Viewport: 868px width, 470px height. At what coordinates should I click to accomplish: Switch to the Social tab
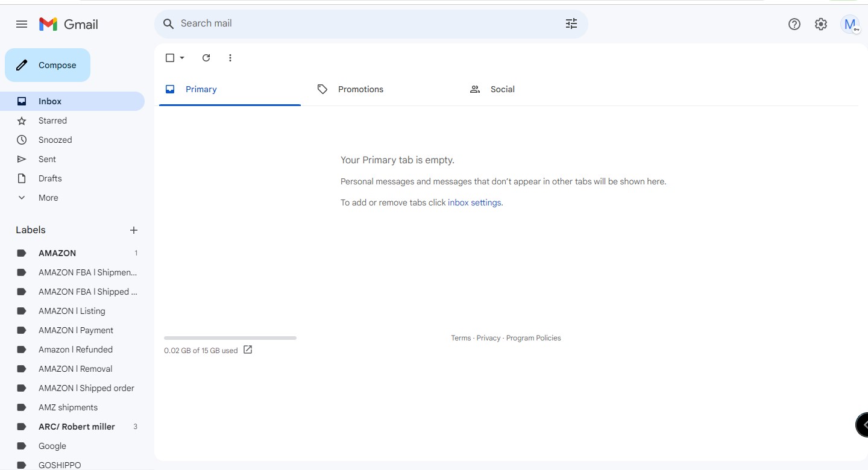(535, 89)
